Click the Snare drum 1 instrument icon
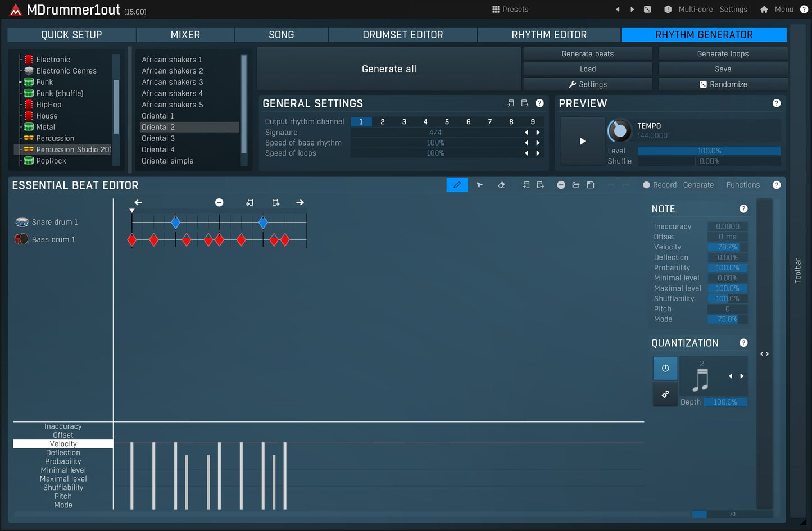This screenshot has width=812, height=531. pos(21,221)
